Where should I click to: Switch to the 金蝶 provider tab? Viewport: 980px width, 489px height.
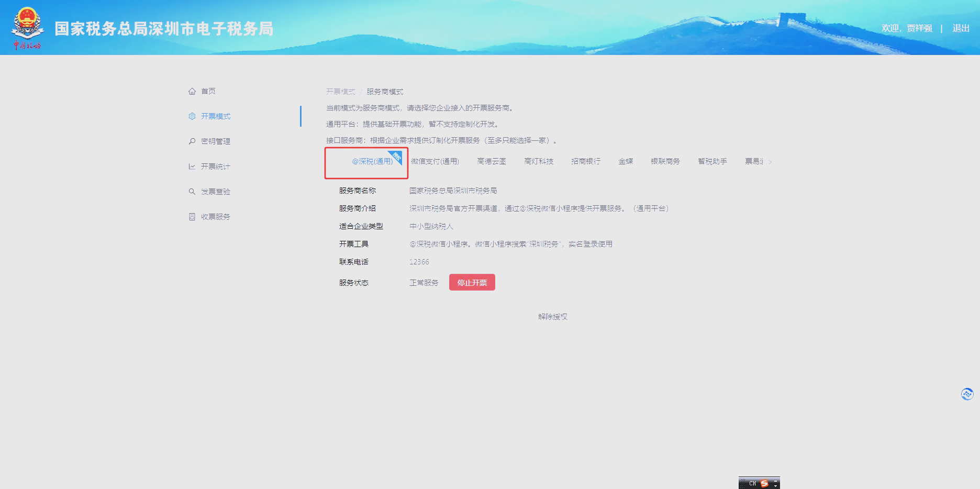tap(626, 161)
